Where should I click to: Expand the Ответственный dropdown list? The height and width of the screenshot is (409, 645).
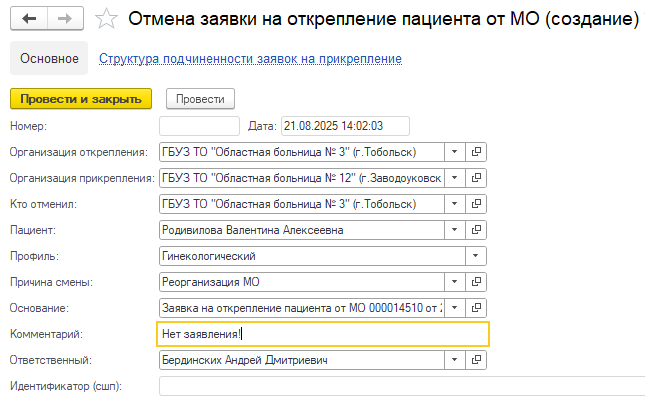tap(454, 360)
